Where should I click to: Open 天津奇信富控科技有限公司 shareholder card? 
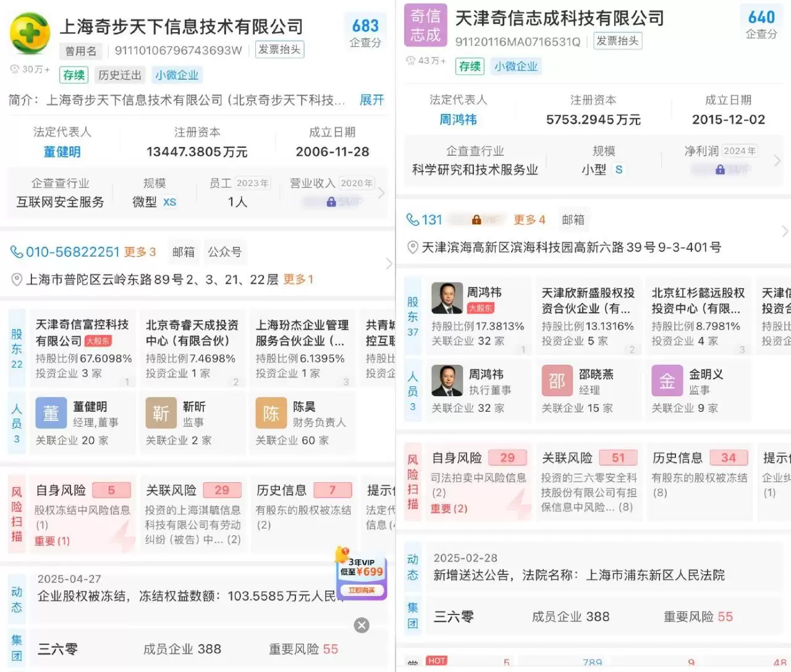pos(83,348)
